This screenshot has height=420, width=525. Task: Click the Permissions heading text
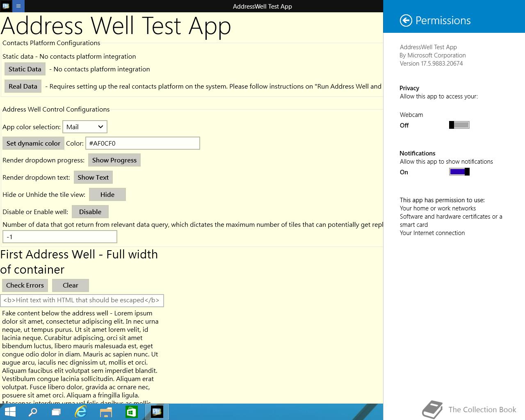(443, 21)
